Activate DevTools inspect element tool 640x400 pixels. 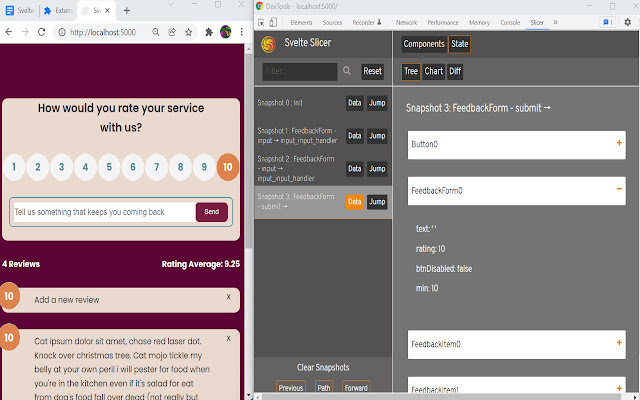261,22
